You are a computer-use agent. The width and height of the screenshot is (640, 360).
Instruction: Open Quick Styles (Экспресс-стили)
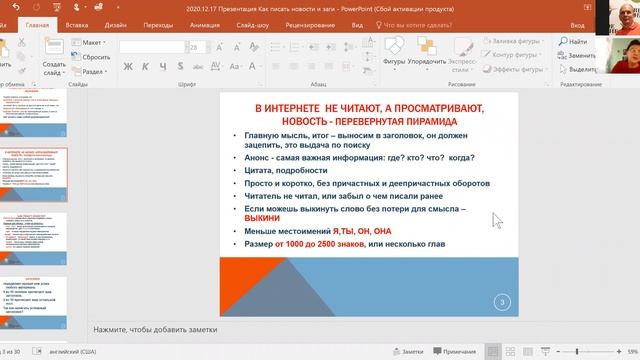click(x=462, y=55)
